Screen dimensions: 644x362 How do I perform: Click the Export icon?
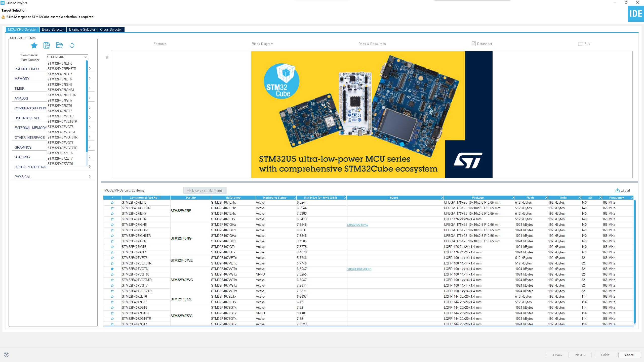click(617, 190)
